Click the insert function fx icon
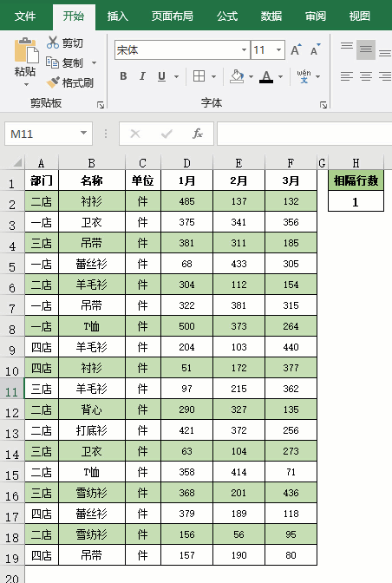This screenshot has width=392, height=583. tap(198, 134)
